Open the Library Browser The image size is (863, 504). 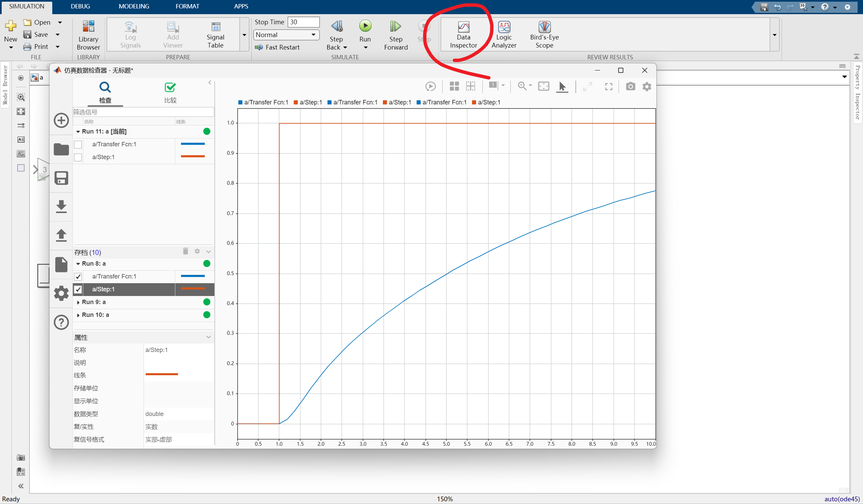click(88, 35)
